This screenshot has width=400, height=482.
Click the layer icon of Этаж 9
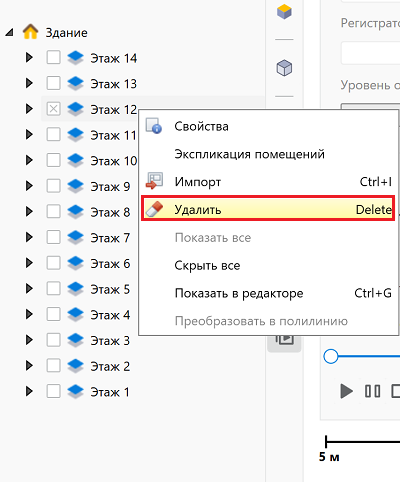pyautogui.click(x=76, y=186)
